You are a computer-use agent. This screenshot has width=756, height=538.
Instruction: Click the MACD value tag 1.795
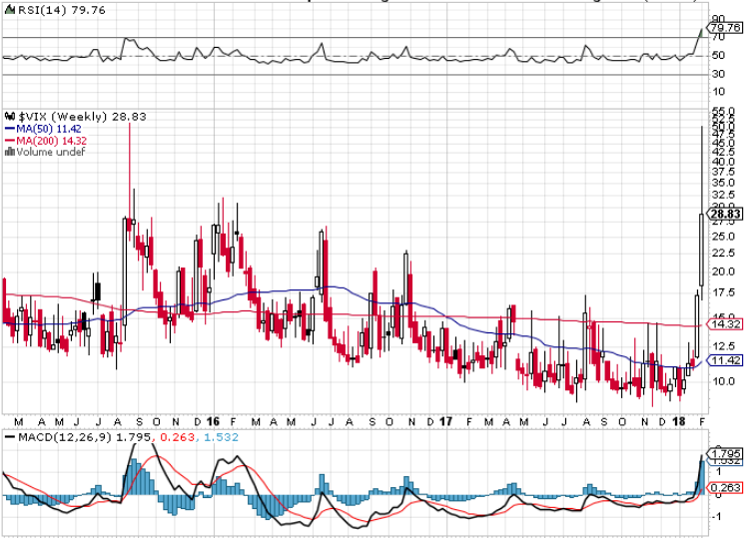click(725, 453)
